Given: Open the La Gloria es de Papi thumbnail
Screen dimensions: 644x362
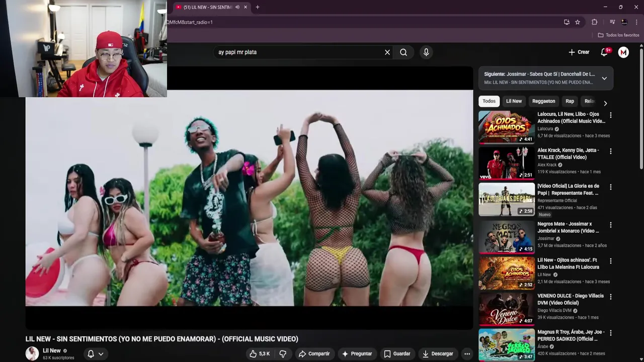Looking at the screenshot, I should pos(507,199).
